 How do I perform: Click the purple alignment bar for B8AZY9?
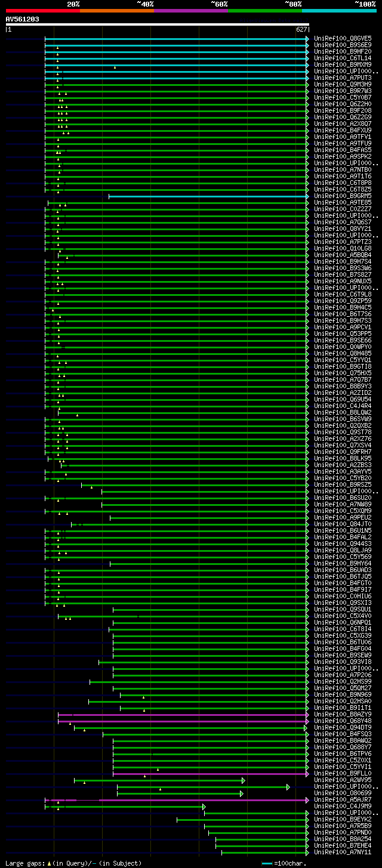coord(183,714)
